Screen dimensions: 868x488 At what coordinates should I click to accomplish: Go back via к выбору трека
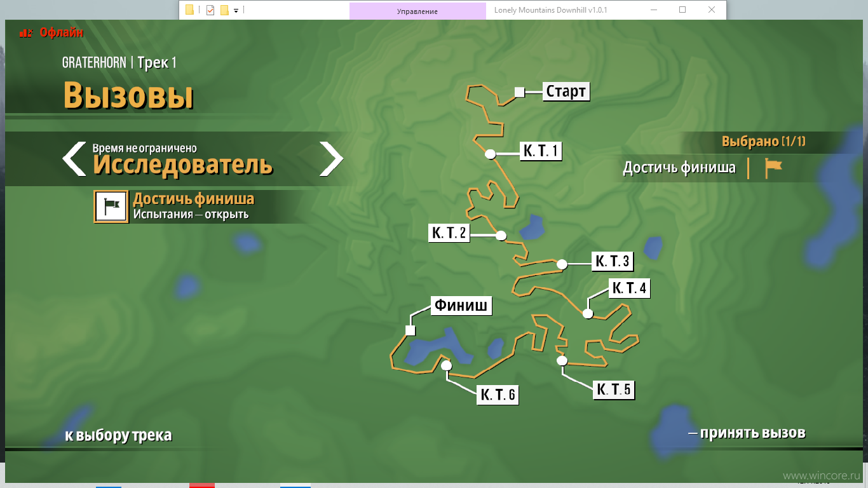pos(118,435)
